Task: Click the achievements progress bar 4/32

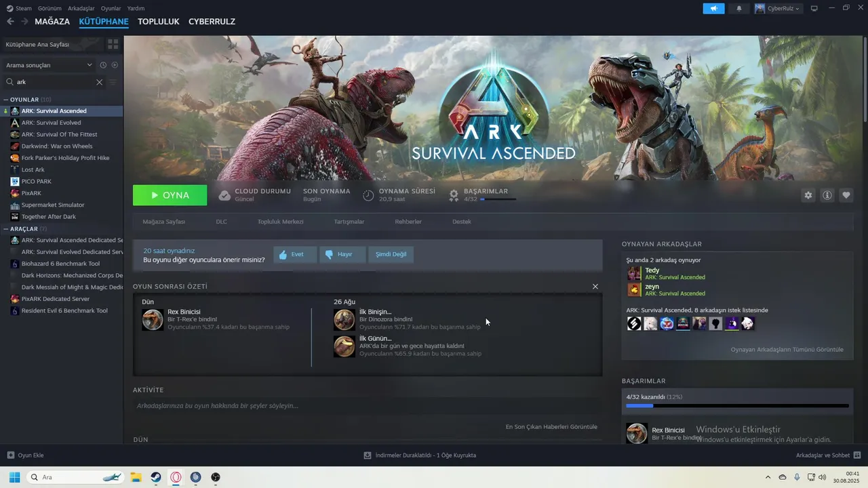Action: click(737, 406)
